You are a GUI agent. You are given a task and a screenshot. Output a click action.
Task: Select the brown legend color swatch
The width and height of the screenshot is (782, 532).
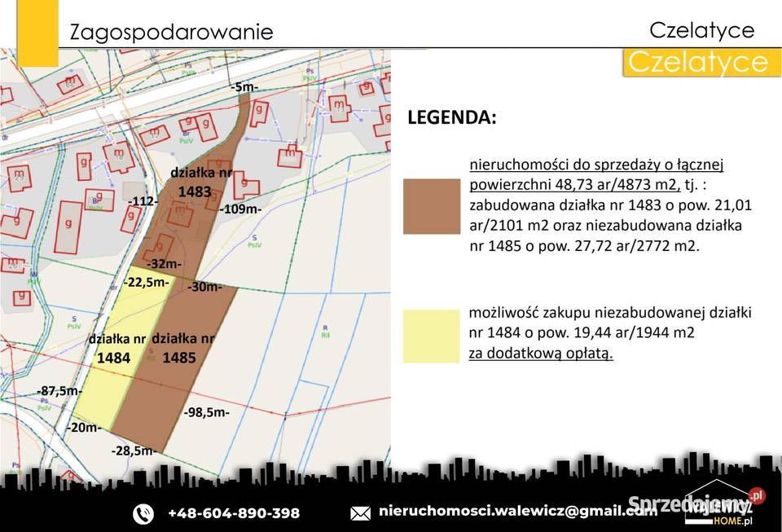click(432, 206)
